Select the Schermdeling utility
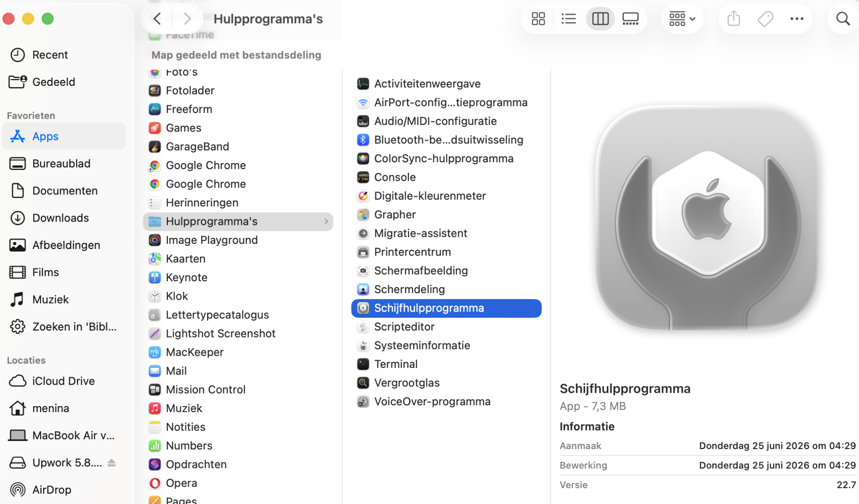The image size is (859, 504). click(x=446, y=289)
